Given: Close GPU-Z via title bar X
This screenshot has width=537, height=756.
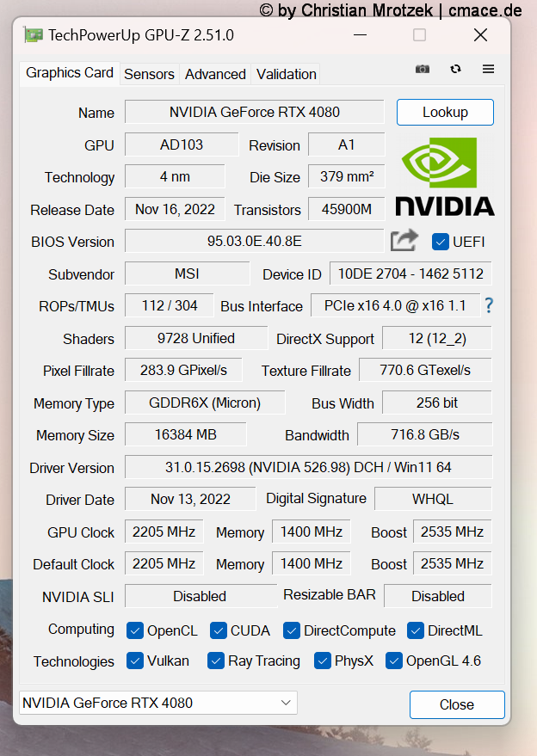Looking at the screenshot, I should 480,35.
